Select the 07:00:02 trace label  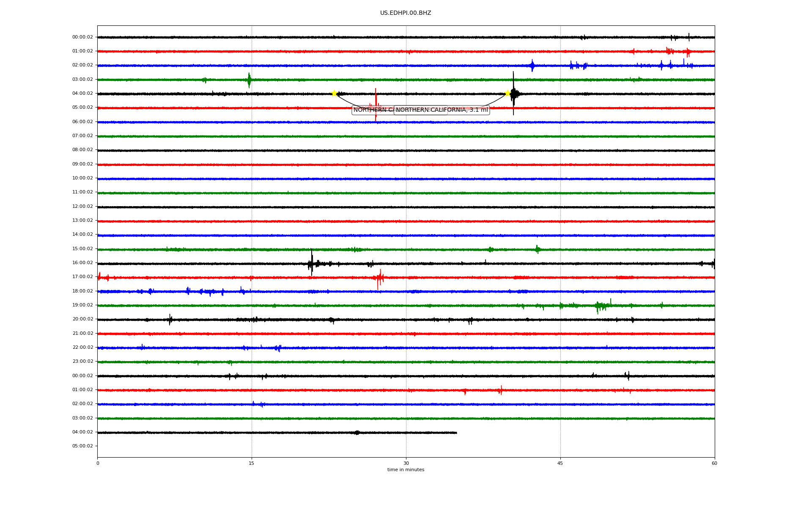click(82, 136)
